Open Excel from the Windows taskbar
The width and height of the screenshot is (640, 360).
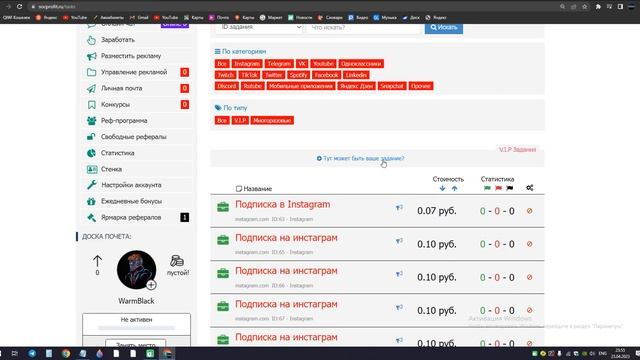150,353
